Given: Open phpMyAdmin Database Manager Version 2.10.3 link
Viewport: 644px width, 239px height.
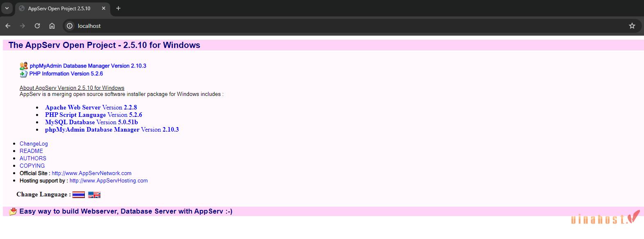Looking at the screenshot, I should [x=88, y=66].
